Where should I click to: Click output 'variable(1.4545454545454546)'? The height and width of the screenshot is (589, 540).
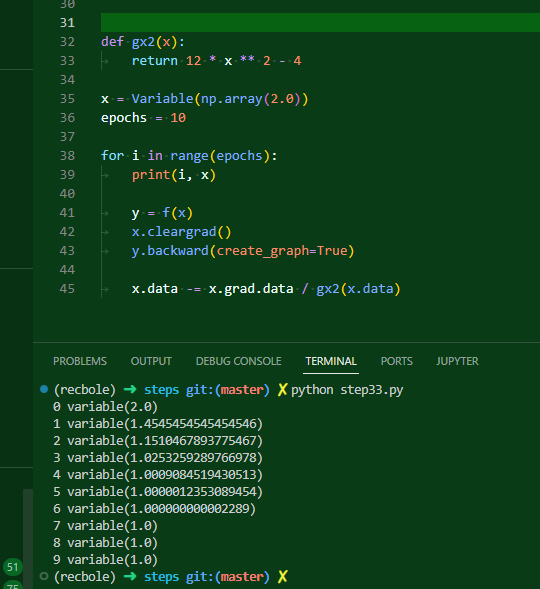pyautogui.click(x=165, y=424)
